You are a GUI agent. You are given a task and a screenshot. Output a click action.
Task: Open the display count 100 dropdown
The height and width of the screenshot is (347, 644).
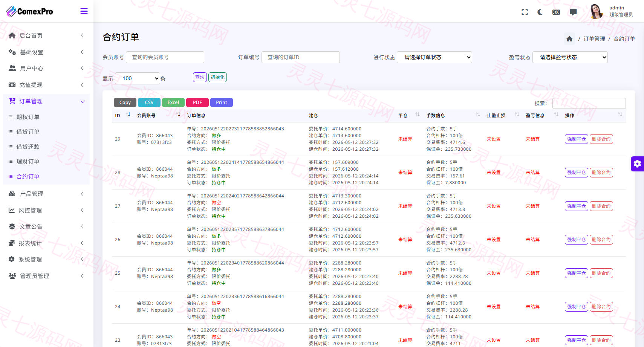(x=138, y=78)
